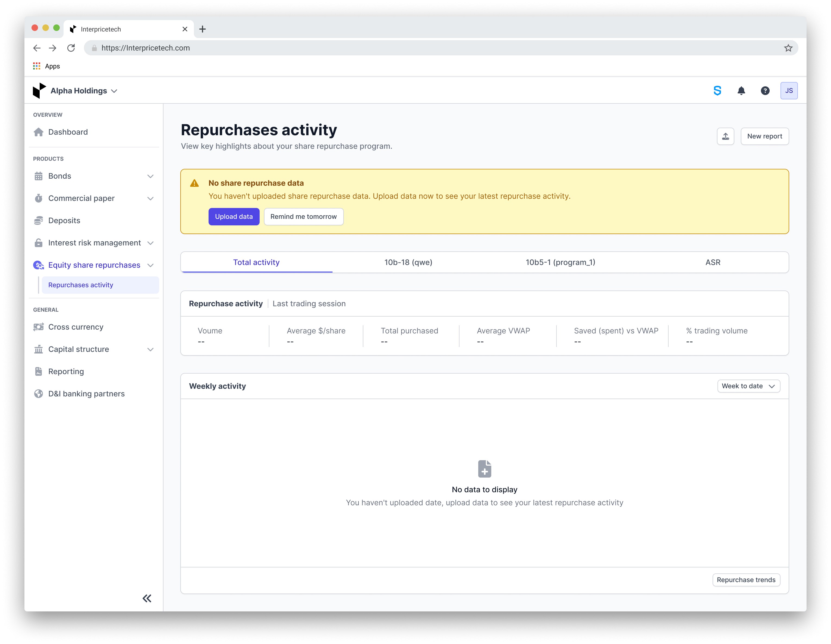Screen dimensions: 831x644
Task: Click the notifications bell icon
Action: pos(741,90)
